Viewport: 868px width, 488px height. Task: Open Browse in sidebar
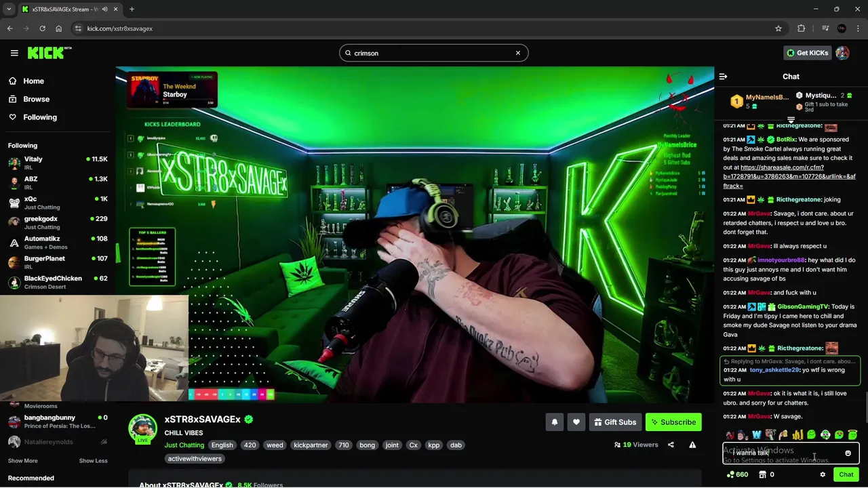pyautogui.click(x=36, y=99)
